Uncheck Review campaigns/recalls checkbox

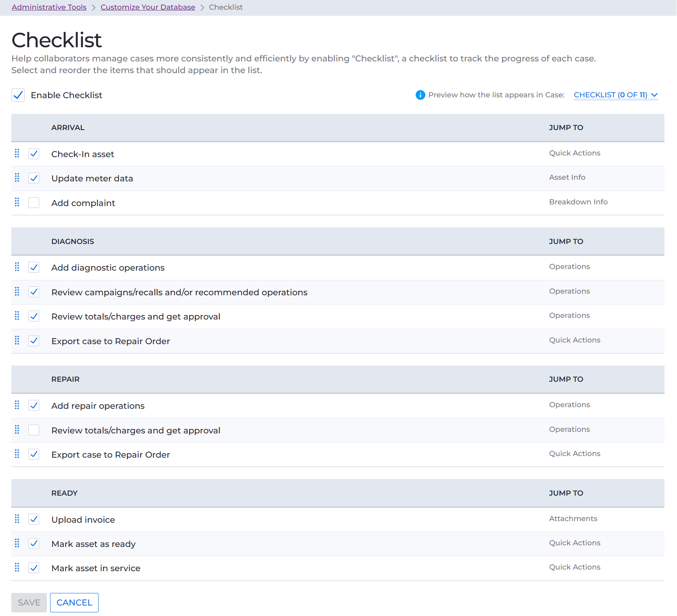pos(34,292)
